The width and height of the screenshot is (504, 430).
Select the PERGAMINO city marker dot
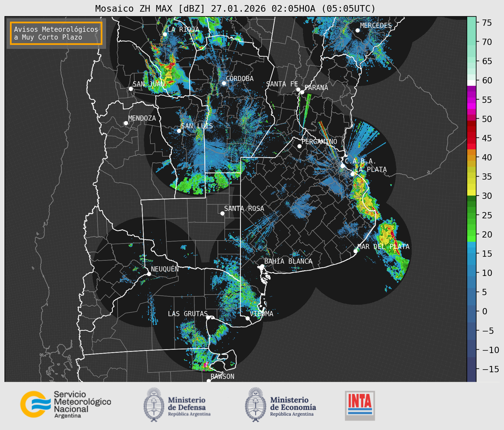(x=299, y=146)
